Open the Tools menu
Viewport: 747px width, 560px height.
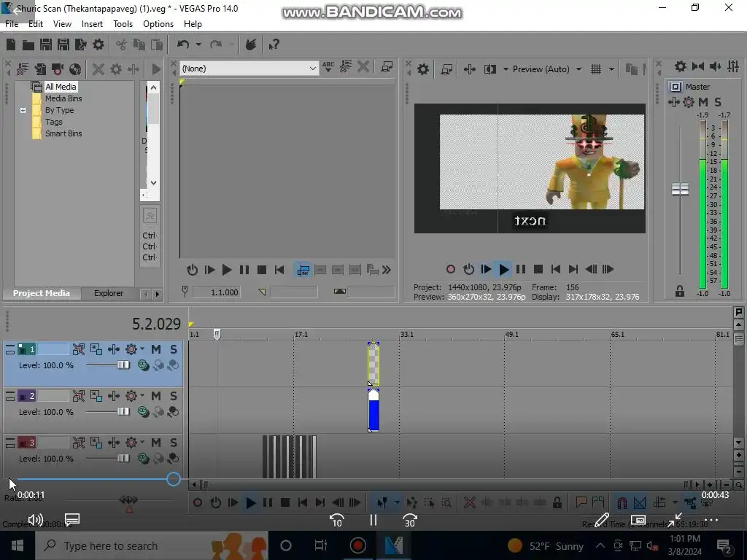(x=123, y=24)
